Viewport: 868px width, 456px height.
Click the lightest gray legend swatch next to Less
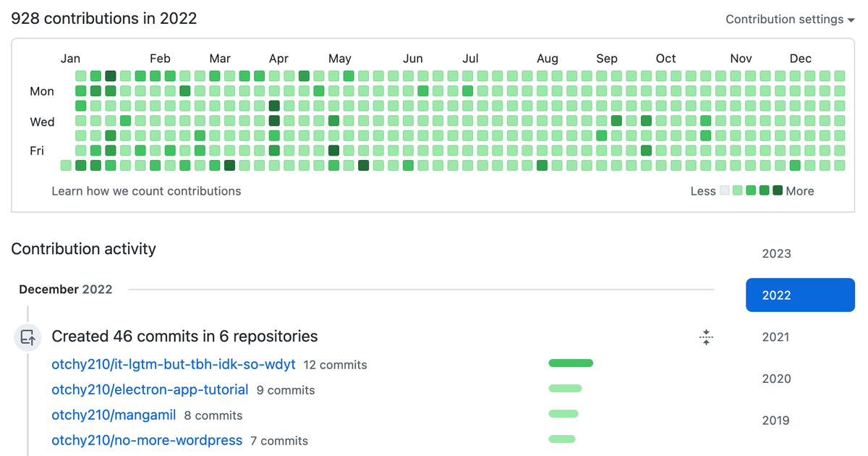click(x=725, y=190)
